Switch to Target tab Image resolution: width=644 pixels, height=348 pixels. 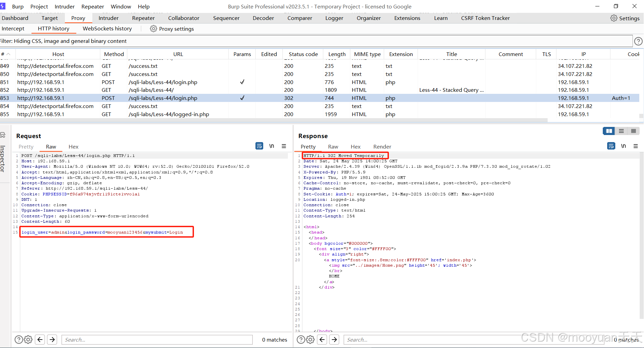(50, 18)
